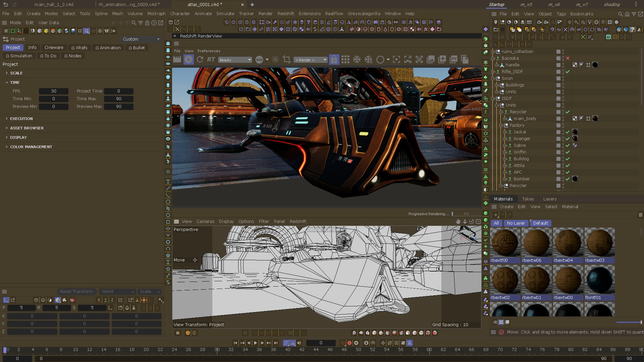The height and width of the screenshot is (362, 644).
Task: Play the timeline forward
Action: (256, 343)
